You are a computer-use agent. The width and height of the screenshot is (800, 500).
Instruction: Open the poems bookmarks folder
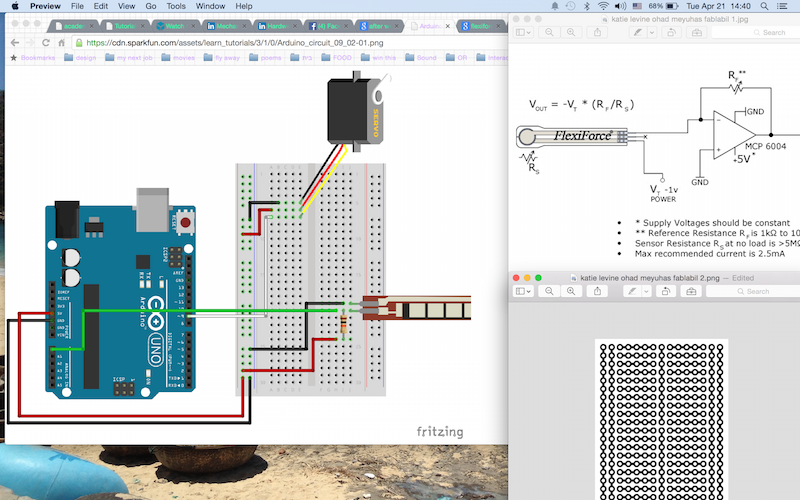coord(265,58)
